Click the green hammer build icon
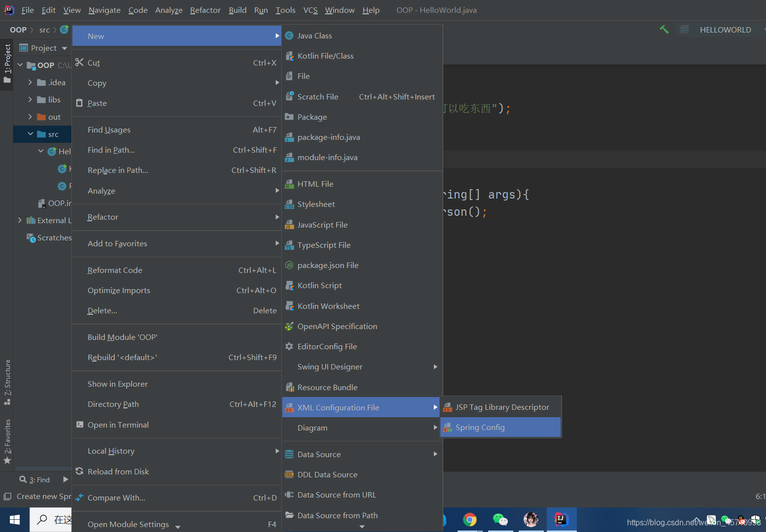The image size is (766, 532). tap(664, 30)
